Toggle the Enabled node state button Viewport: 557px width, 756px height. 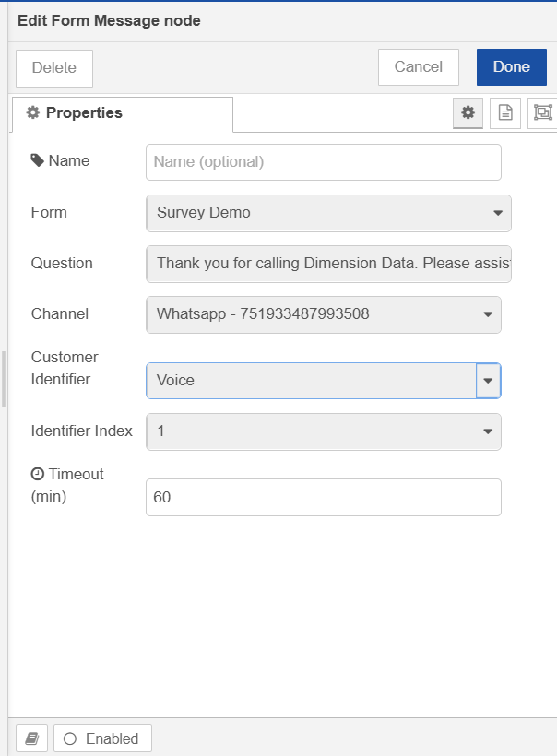tap(102, 738)
